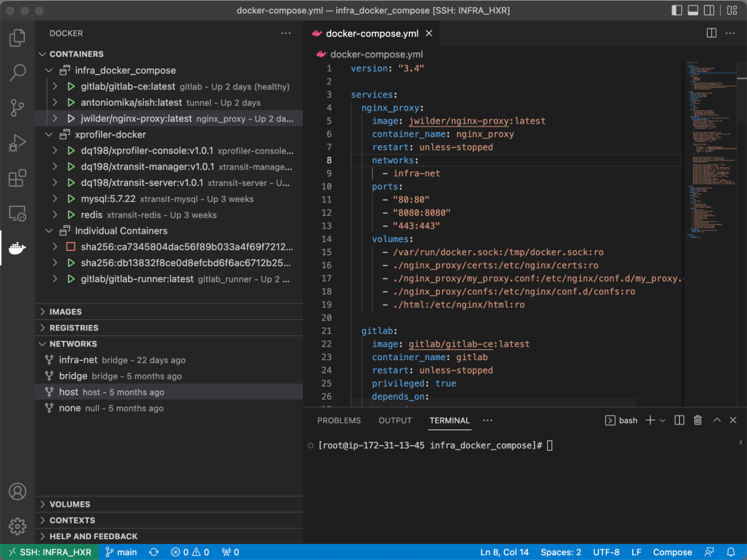This screenshot has width=747, height=560.
Task: Switch to the PROBLEMS tab
Action: [339, 420]
